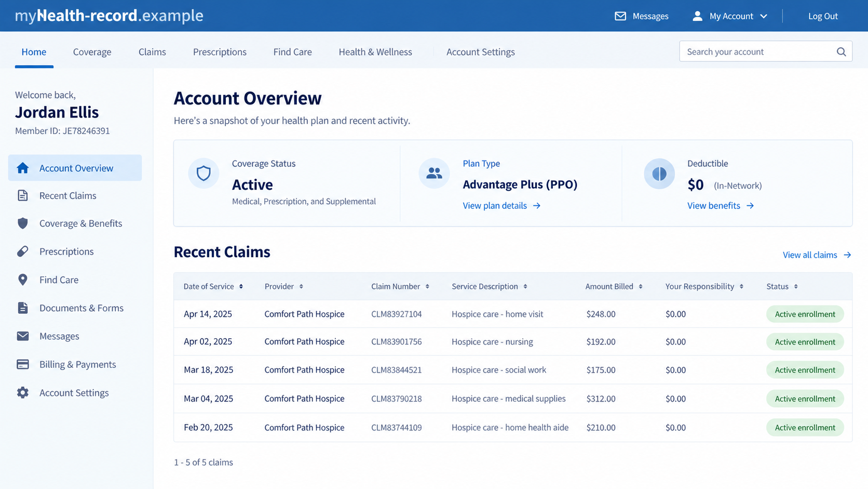Screen dimensions: 868x489
Task: Open the Claims tab
Action: [x=152, y=52]
